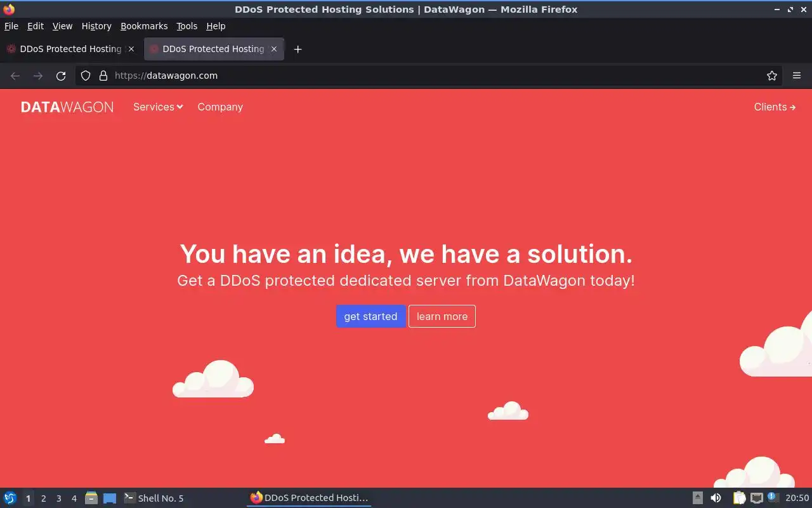Click the Firefox icon in the taskbar

(x=256, y=498)
